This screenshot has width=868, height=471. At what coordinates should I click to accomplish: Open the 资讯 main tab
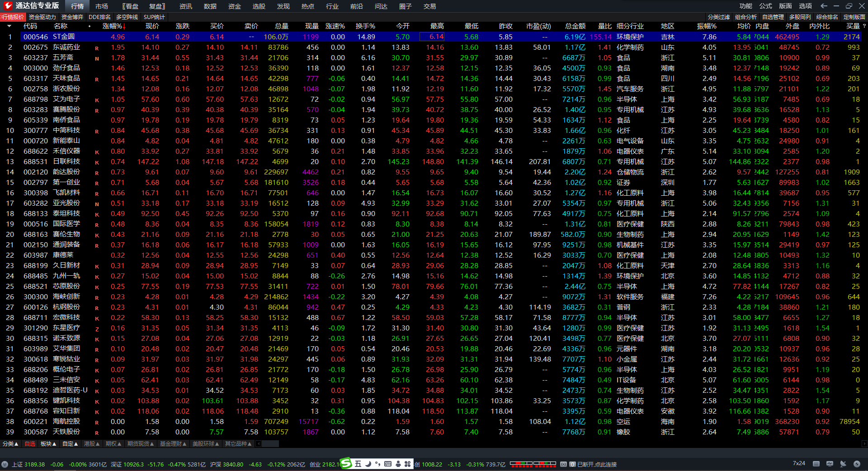click(185, 6)
